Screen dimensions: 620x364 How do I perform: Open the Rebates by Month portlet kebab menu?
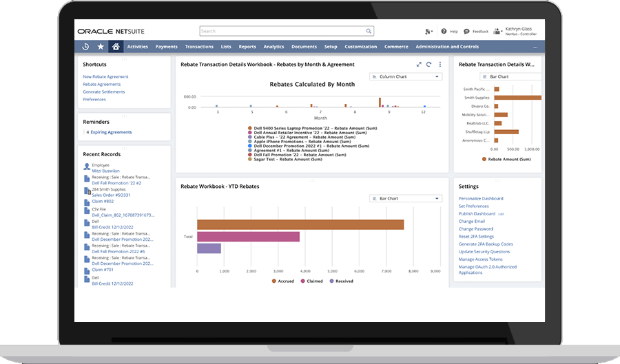(x=440, y=65)
